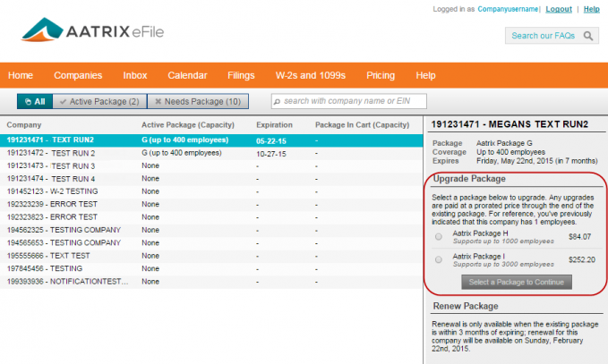Viewport: 608px width, 364px height.
Task: Open the Pricing menu item
Action: [381, 75]
